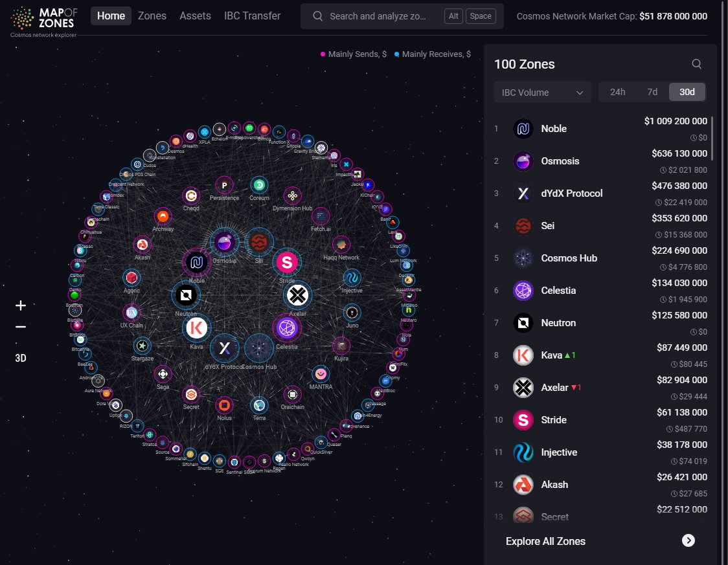Click Neutron logo in zones list

click(523, 323)
